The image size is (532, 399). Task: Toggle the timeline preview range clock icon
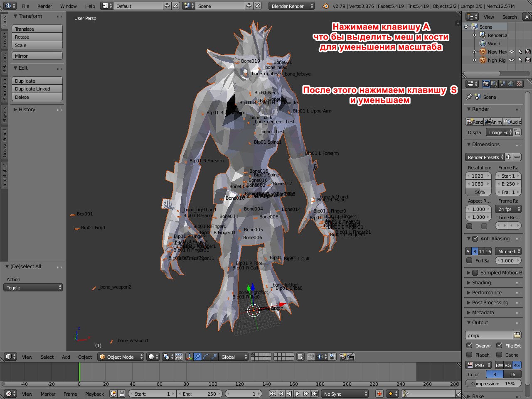coord(113,394)
